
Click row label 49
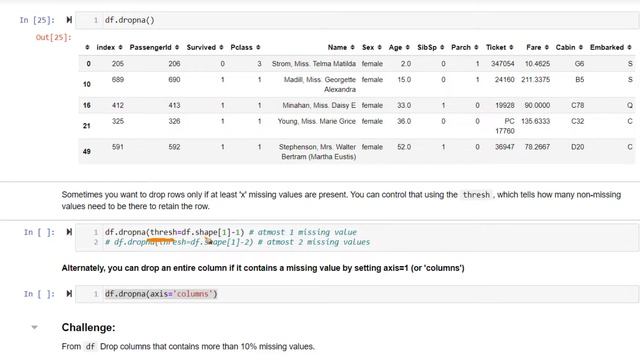pyautogui.click(x=87, y=151)
